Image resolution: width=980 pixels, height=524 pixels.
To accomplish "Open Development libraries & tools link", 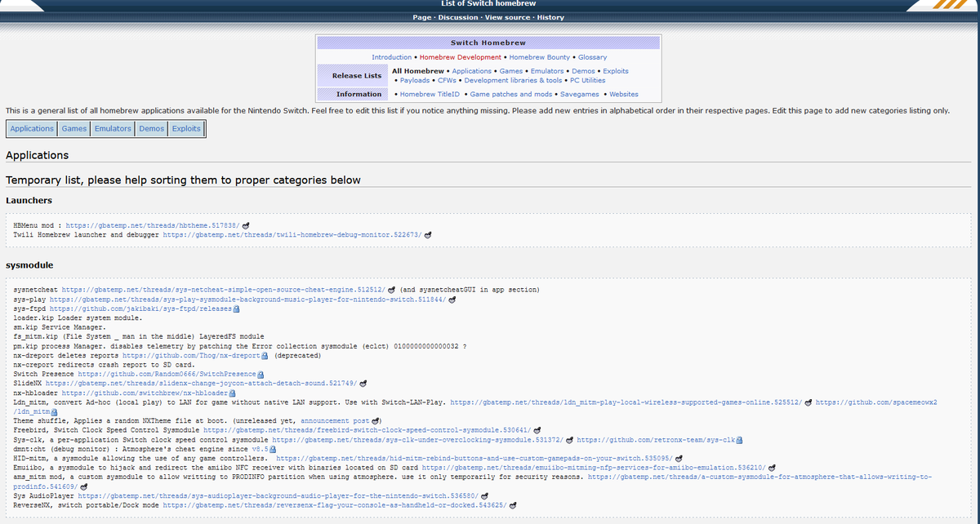I will [513, 80].
